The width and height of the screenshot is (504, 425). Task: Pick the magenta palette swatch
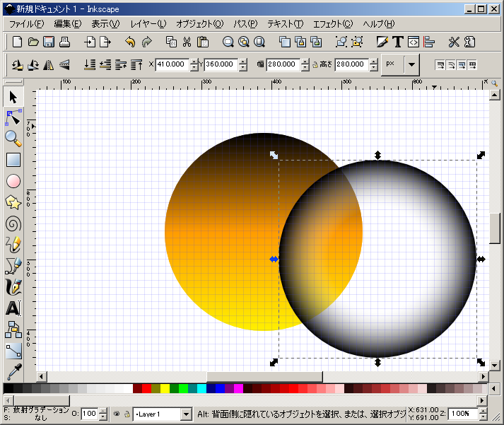tap(238, 388)
